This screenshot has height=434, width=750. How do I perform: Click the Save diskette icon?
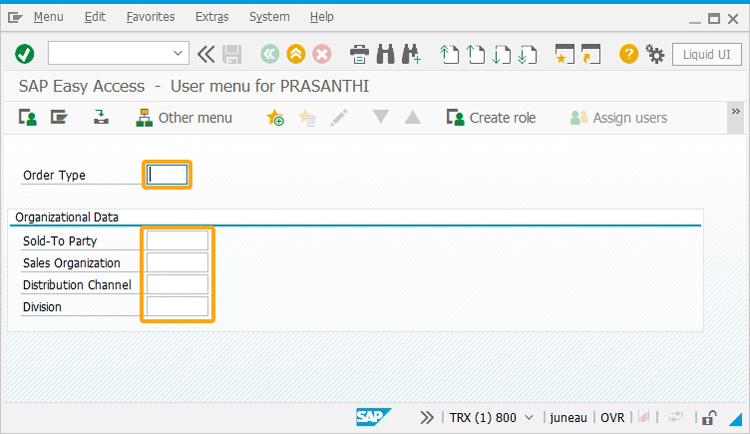(x=232, y=54)
